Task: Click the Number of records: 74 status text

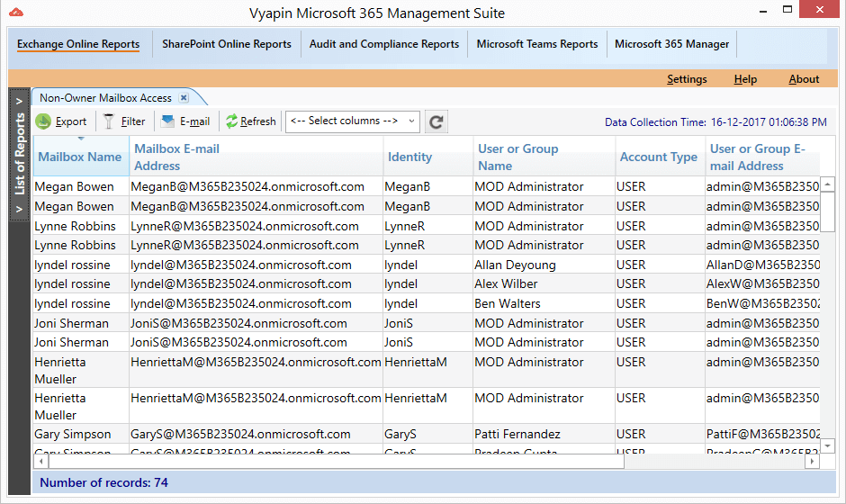Action: 103,482
